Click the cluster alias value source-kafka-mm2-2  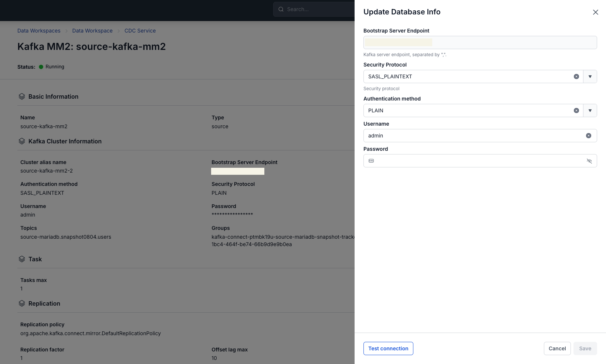pyautogui.click(x=47, y=171)
